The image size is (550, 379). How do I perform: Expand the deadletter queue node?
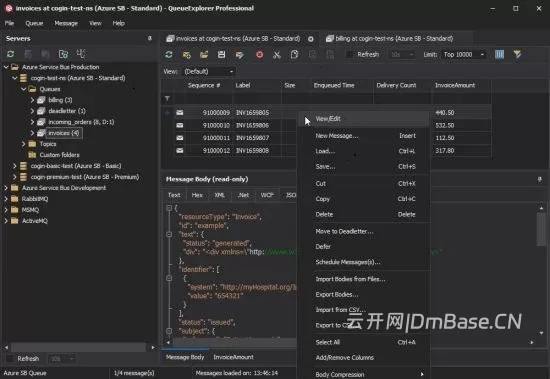coord(32,111)
